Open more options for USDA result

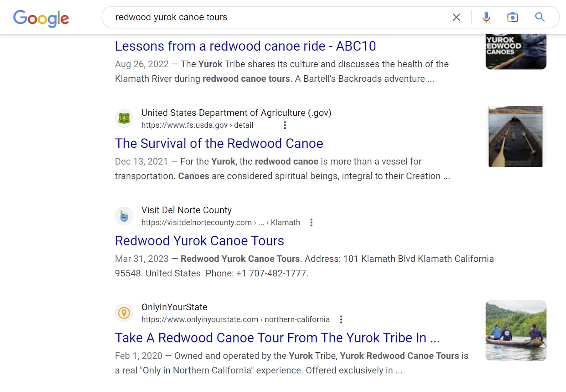click(x=285, y=125)
